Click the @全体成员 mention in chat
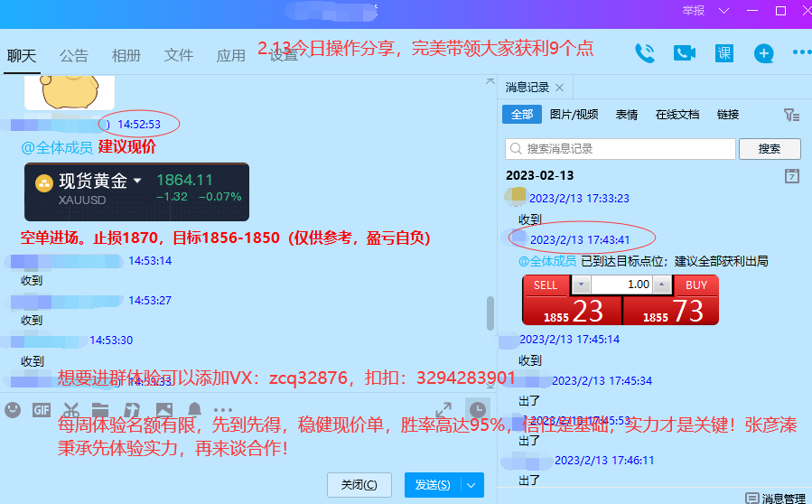The height and width of the screenshot is (504, 812). [56, 148]
